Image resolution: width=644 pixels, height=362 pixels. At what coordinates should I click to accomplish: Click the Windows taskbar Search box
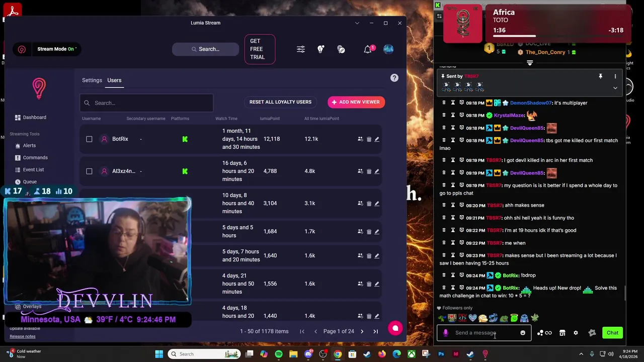205,354
